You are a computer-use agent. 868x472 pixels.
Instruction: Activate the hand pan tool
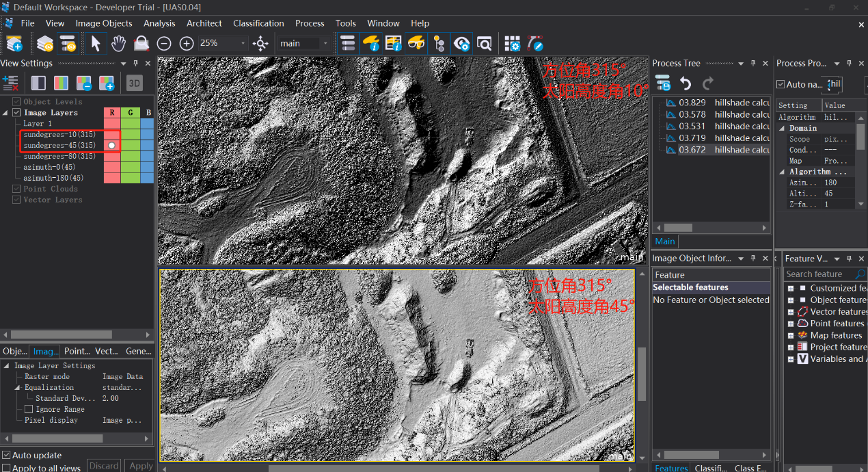click(118, 43)
